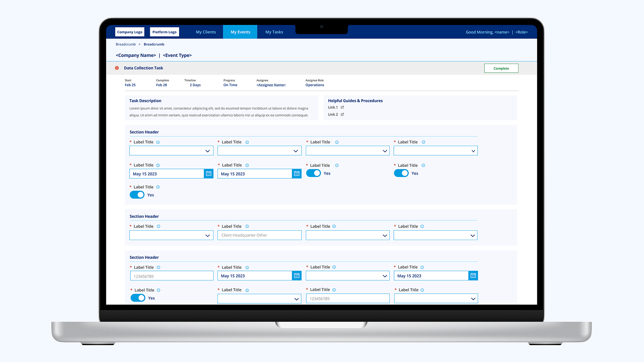Open third-column dropdown in second section

click(347, 235)
